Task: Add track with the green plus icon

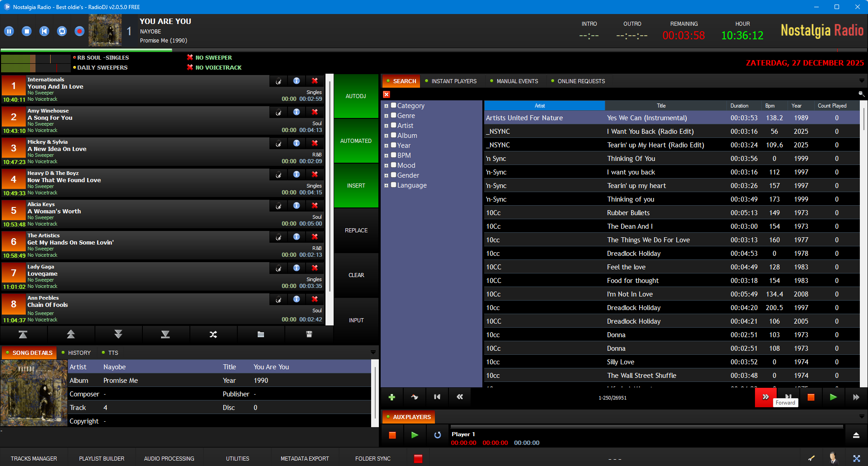Action: coord(392,397)
